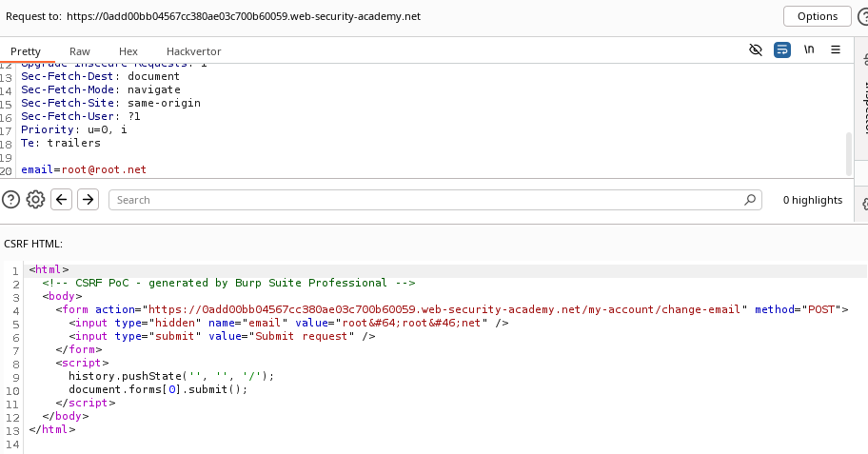Click the CSRF PoC comment line
Screen dimensions: 868x454
(x=228, y=283)
